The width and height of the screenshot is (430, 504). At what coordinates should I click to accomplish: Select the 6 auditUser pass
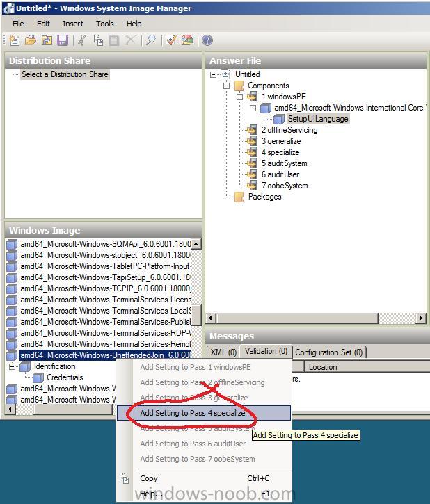click(x=280, y=174)
